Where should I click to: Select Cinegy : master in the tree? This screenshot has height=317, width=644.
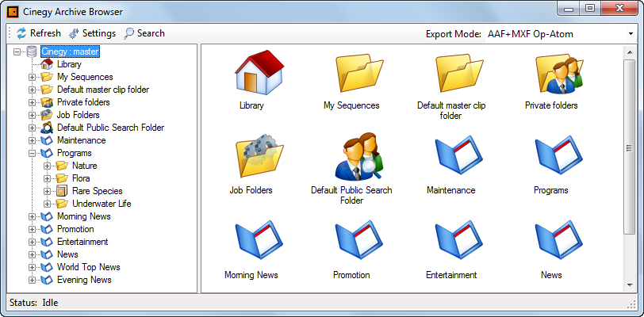tap(70, 52)
